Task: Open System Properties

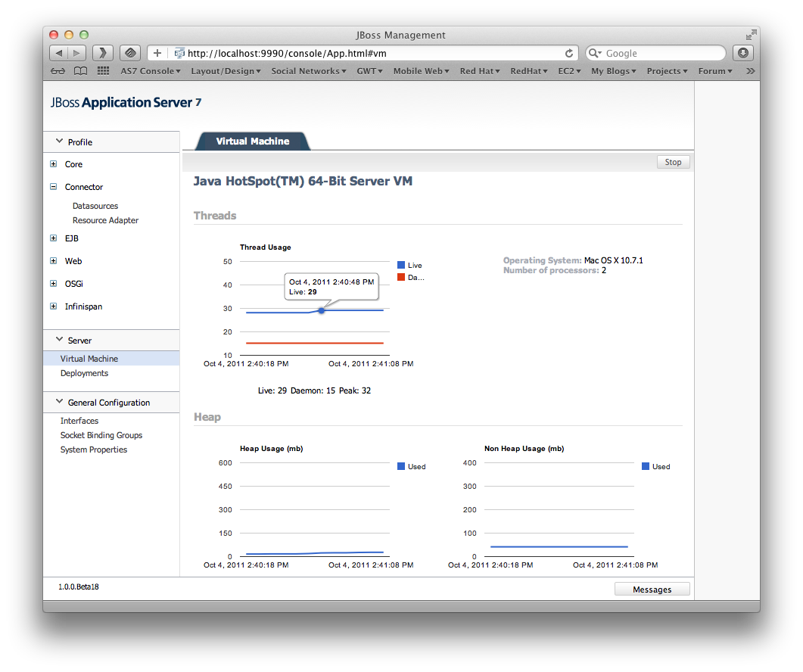Action: point(94,450)
